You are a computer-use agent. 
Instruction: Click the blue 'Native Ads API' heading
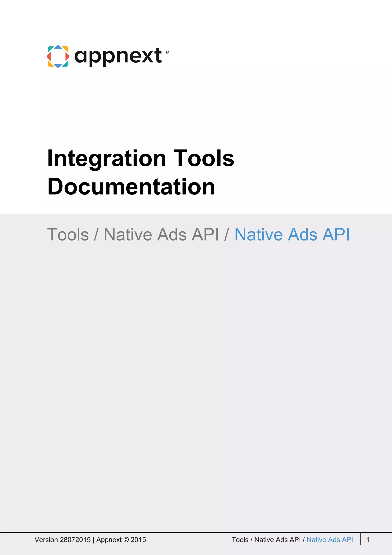[x=292, y=234]
